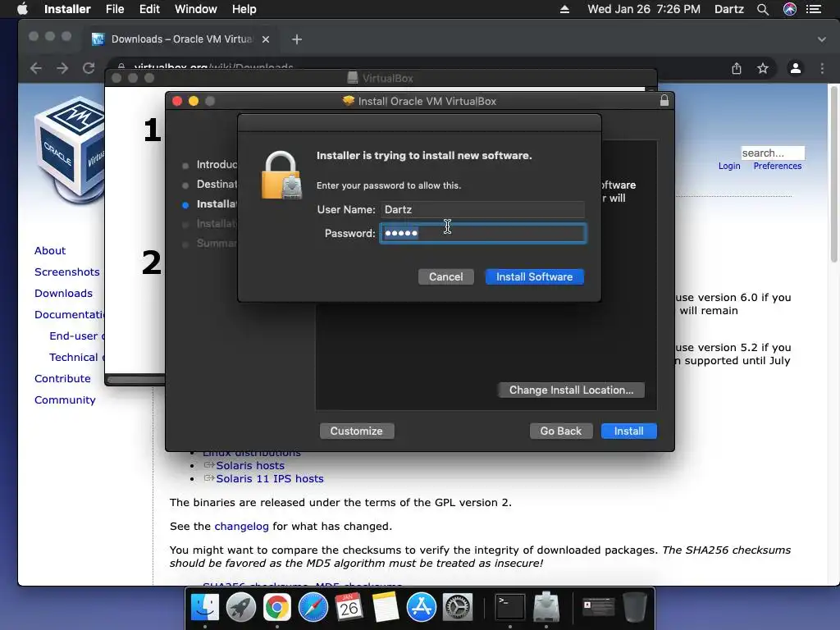
Task: Open System Preferences from the Dock
Action: click(x=457, y=608)
